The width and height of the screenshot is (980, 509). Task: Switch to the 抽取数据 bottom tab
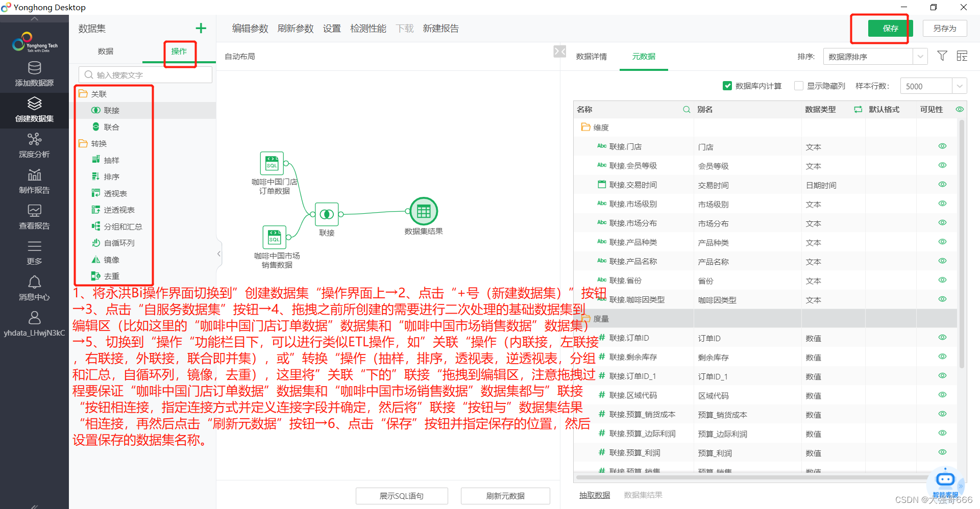(x=595, y=495)
